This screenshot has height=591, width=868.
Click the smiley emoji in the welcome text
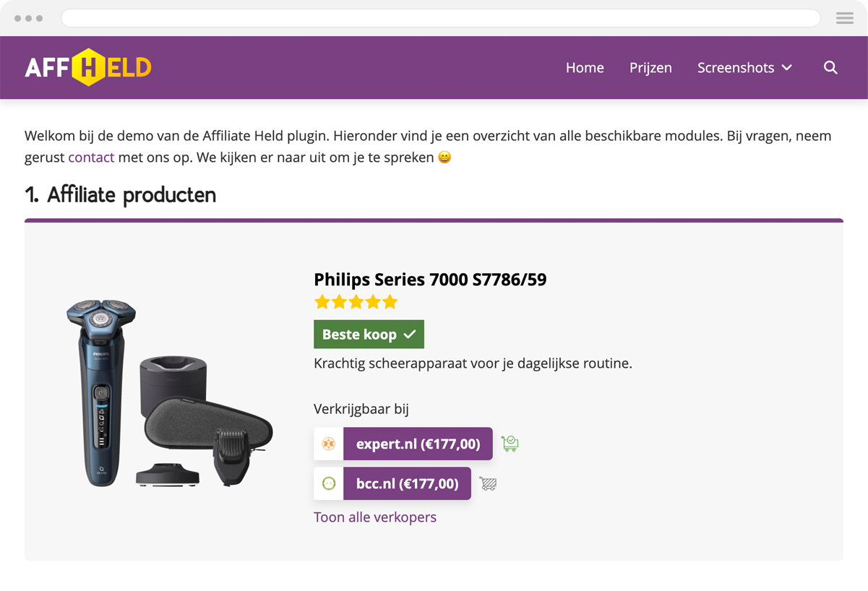(x=444, y=156)
